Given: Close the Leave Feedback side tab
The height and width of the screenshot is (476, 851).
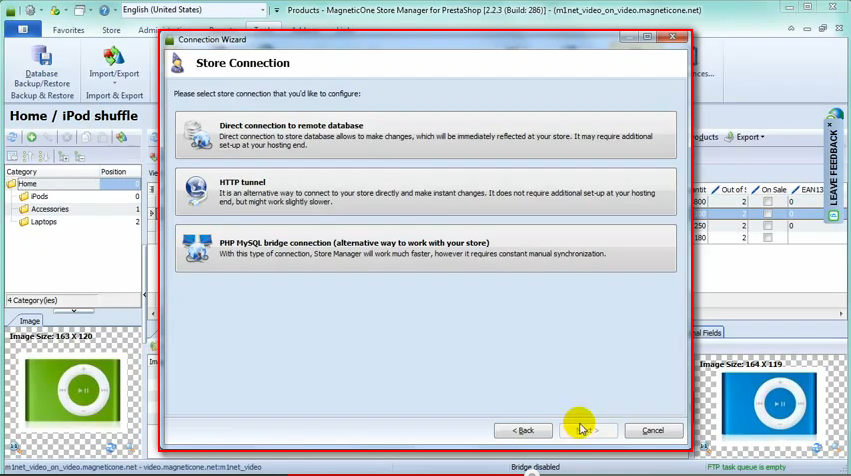Looking at the screenshot, I should pyautogui.click(x=829, y=125).
